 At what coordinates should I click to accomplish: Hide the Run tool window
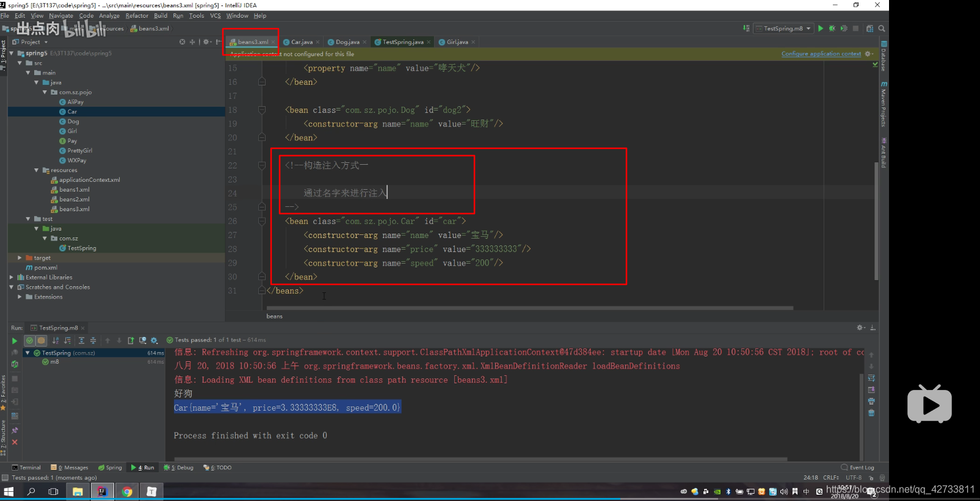point(873,328)
